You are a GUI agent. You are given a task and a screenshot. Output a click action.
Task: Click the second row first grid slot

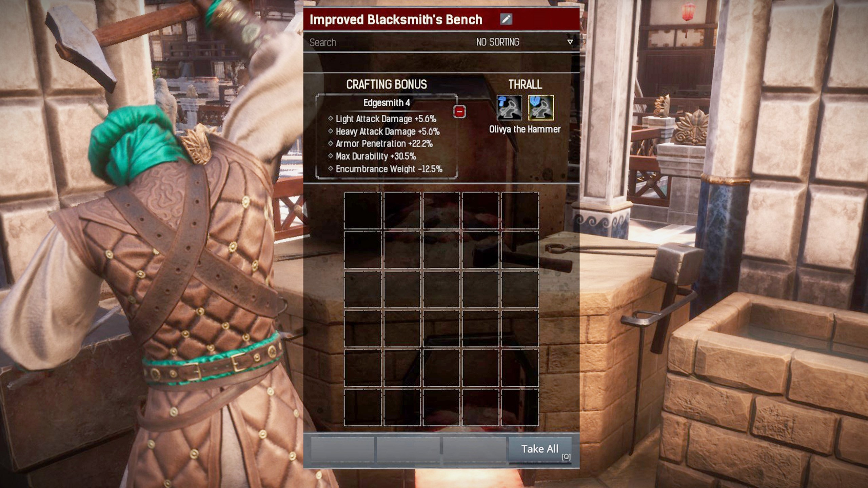(362, 251)
